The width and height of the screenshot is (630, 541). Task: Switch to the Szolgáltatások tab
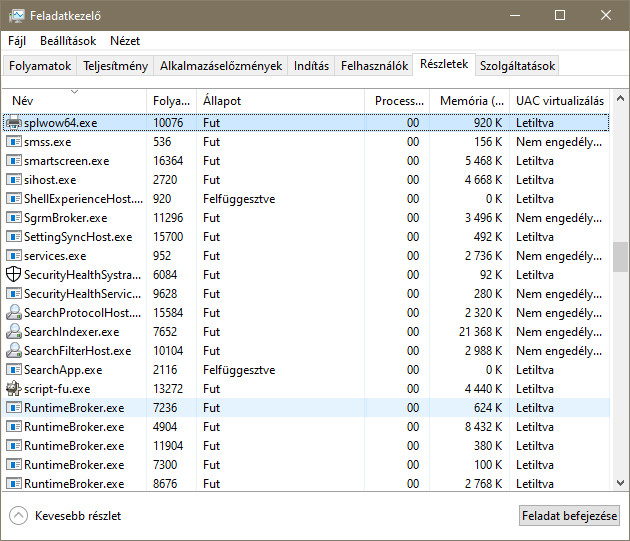(518, 66)
